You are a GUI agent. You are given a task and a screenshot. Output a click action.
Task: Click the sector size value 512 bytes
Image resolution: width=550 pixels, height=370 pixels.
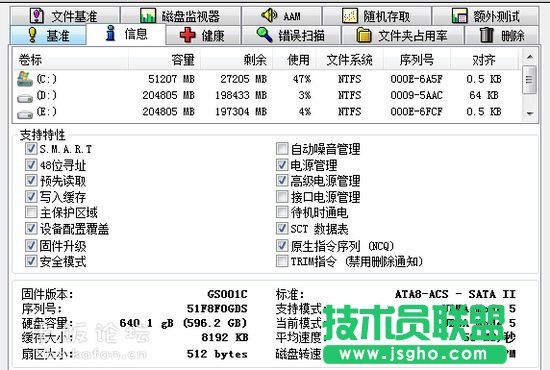[217, 354]
